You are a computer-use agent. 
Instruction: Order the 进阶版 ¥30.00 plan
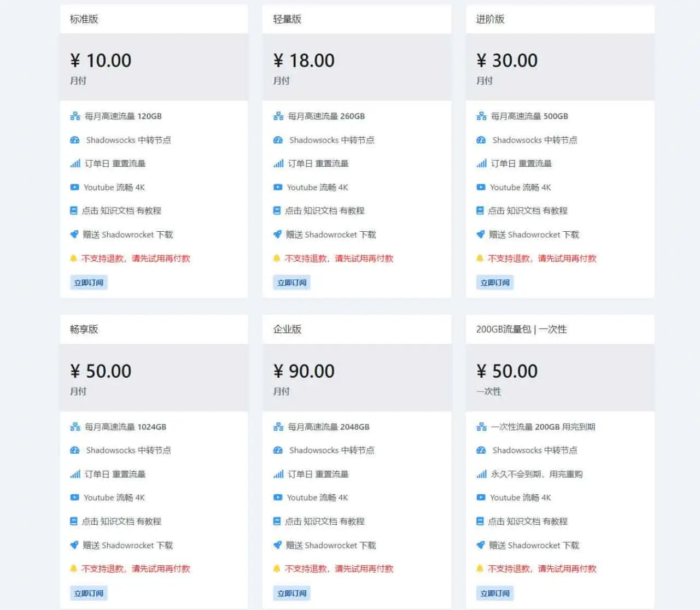coord(495,283)
